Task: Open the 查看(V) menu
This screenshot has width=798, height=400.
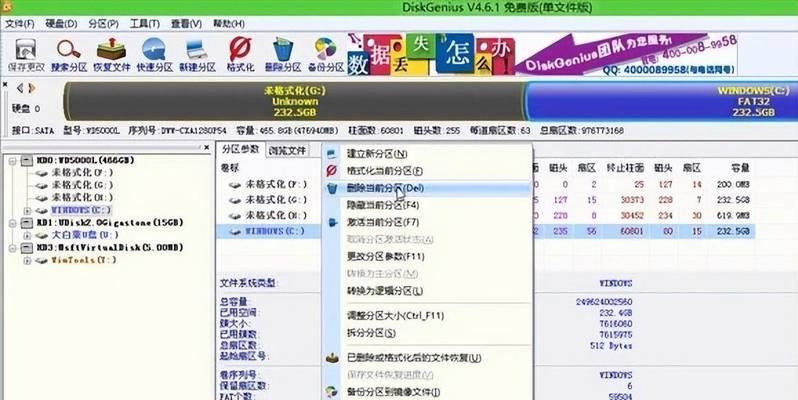Action: click(186, 24)
